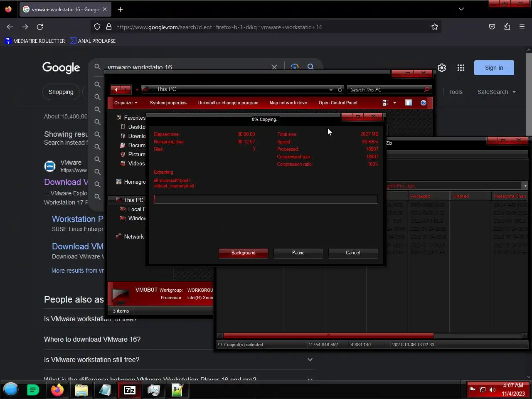532x399 pixels.
Task: Open the Shopping search filter
Action: [x=61, y=92]
